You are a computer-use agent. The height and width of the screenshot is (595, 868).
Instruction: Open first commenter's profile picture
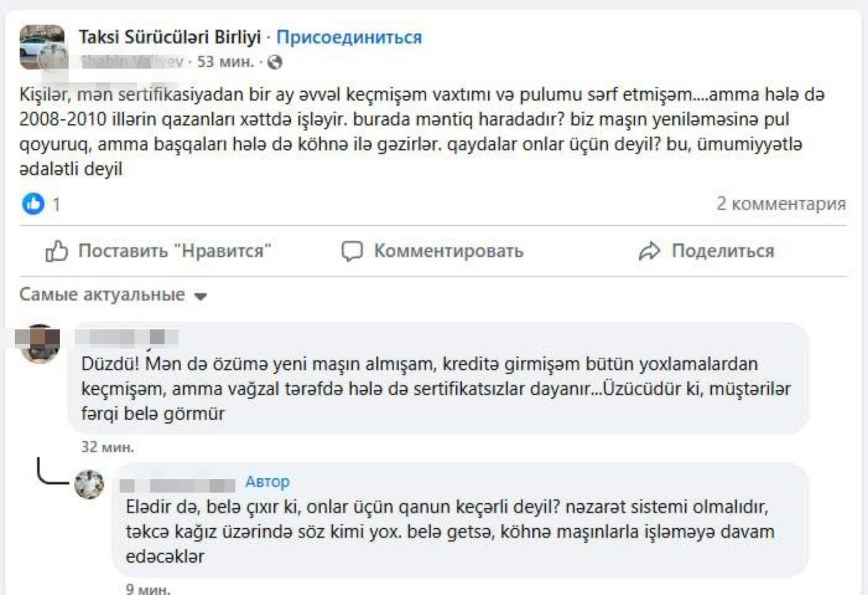click(40, 343)
